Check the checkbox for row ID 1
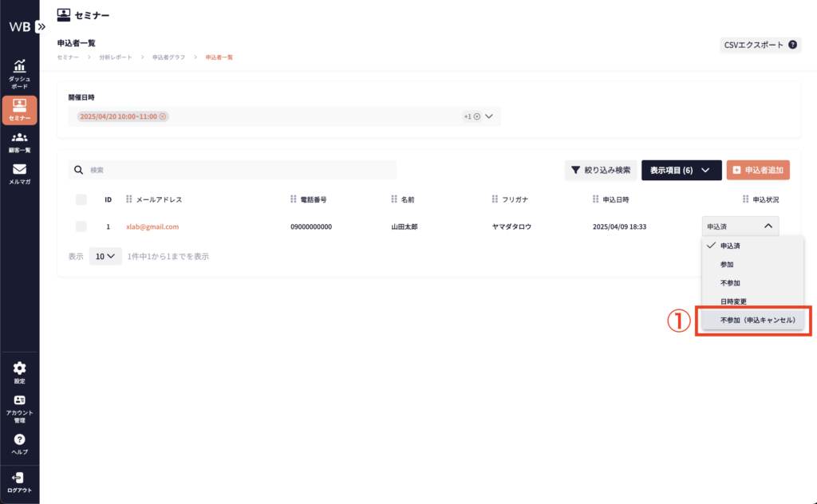This screenshot has height=504, width=817. (x=81, y=226)
